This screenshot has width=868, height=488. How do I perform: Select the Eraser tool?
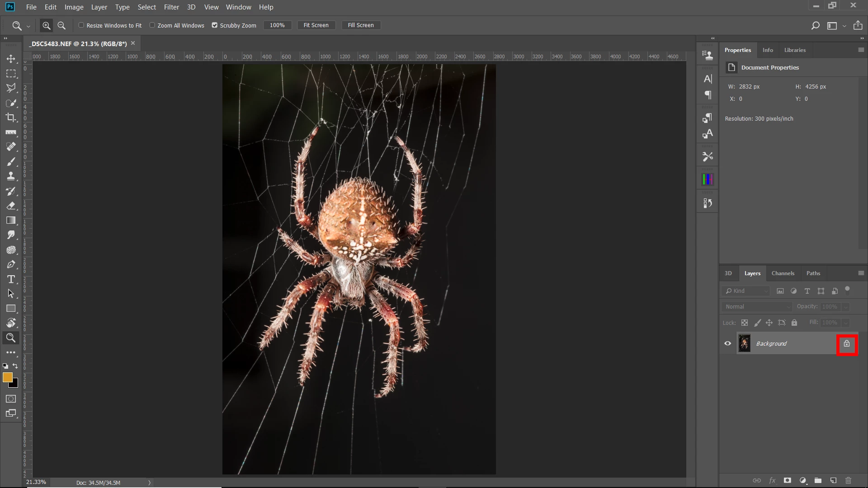[11, 206]
